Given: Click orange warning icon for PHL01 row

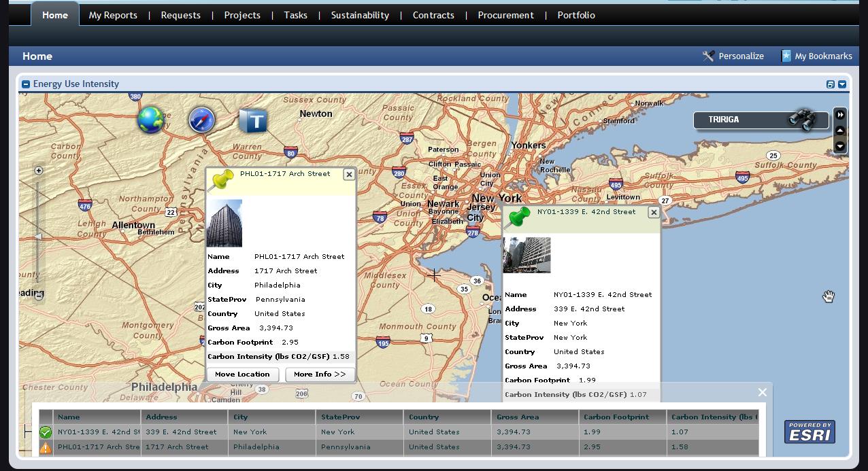Looking at the screenshot, I should coord(46,447).
